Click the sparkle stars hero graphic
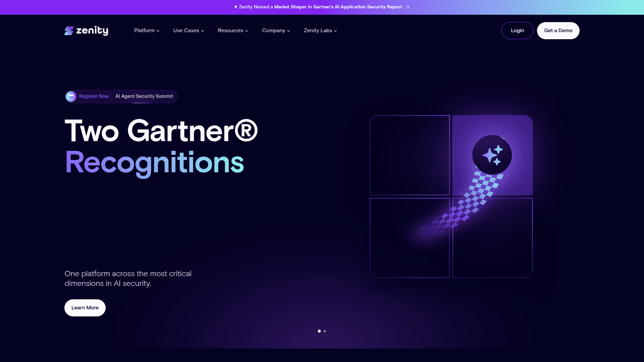Image resolution: width=644 pixels, height=362 pixels. point(492,155)
